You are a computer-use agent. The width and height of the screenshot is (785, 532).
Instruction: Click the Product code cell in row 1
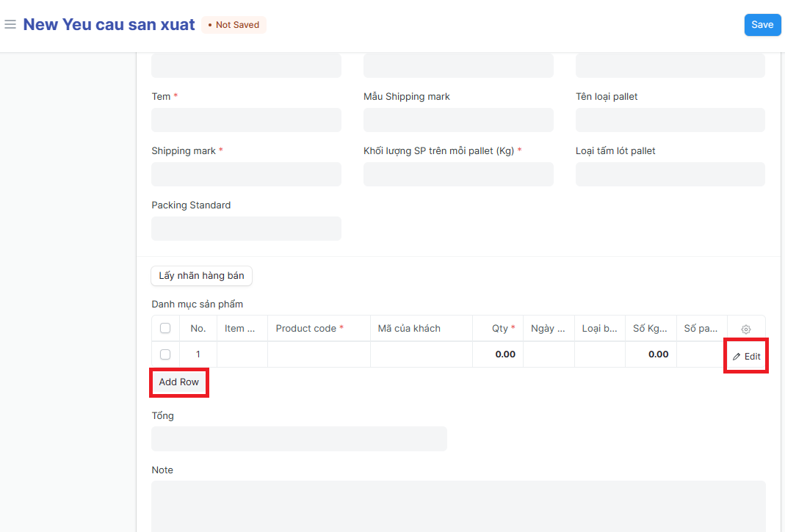tap(319, 354)
